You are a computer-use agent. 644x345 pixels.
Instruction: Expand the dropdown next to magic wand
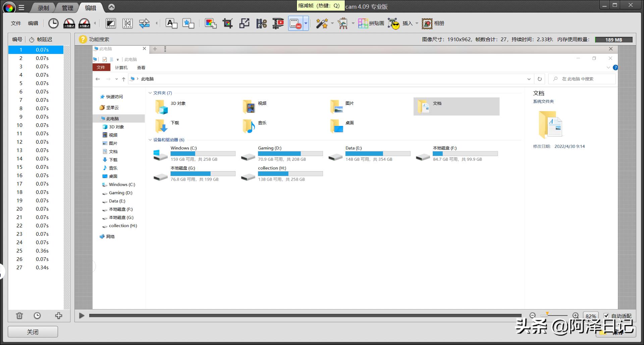332,23
